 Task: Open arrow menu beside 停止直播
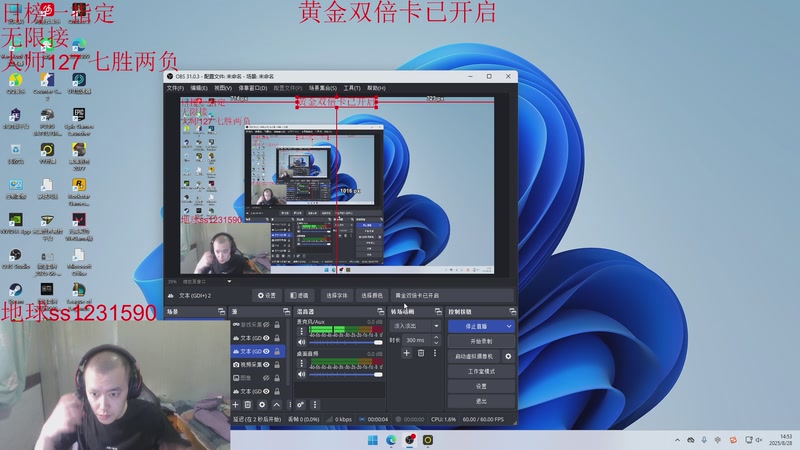(509, 326)
